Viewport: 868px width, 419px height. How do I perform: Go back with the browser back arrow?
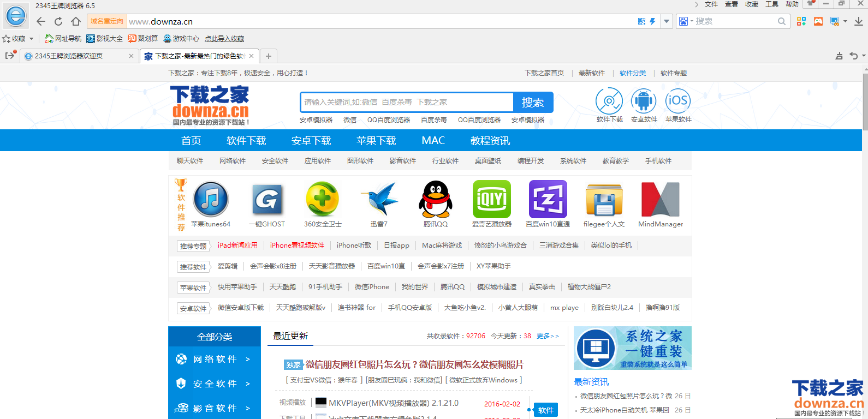click(x=41, y=21)
